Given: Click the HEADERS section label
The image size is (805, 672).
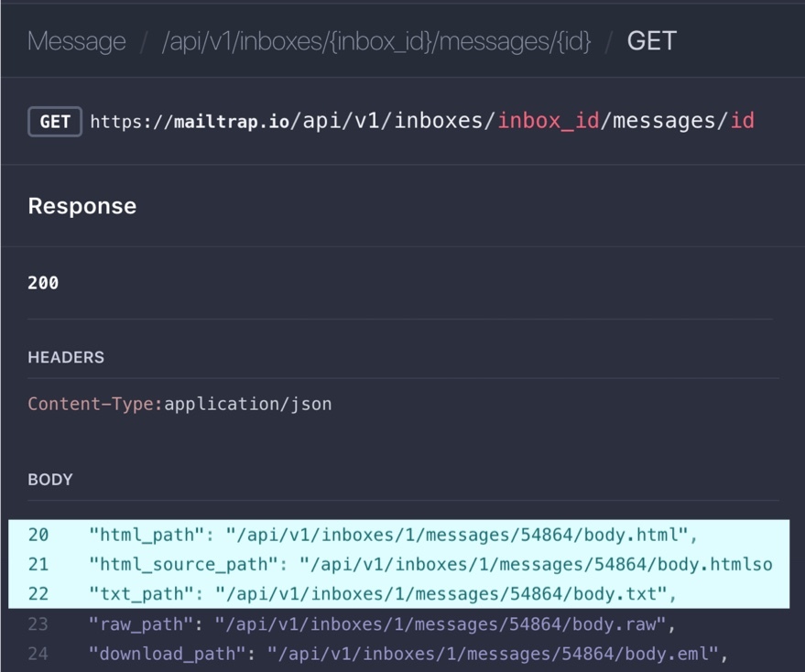Looking at the screenshot, I should click(x=66, y=357).
